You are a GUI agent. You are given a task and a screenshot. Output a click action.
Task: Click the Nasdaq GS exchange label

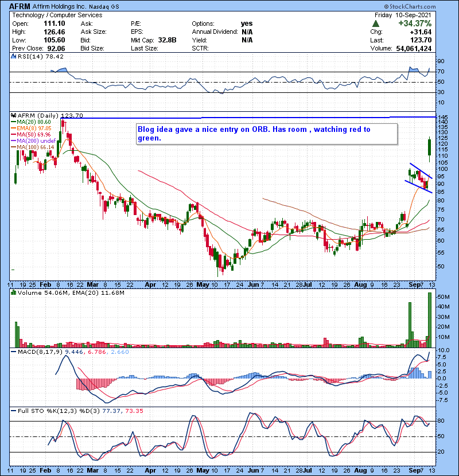coord(104,6)
